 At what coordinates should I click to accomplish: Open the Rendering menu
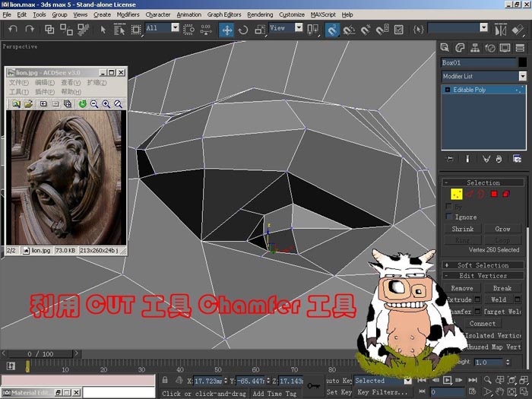260,14
